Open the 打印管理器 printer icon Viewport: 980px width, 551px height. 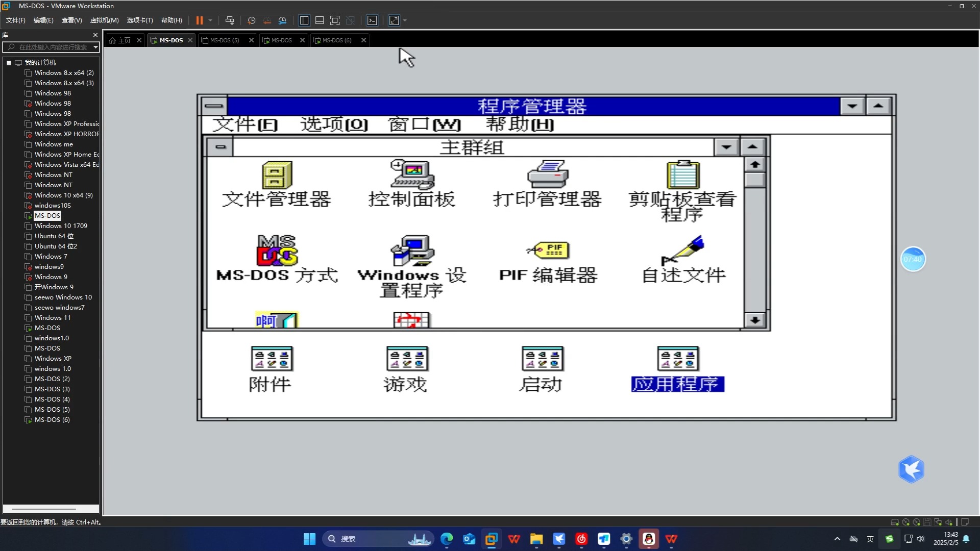(x=548, y=174)
